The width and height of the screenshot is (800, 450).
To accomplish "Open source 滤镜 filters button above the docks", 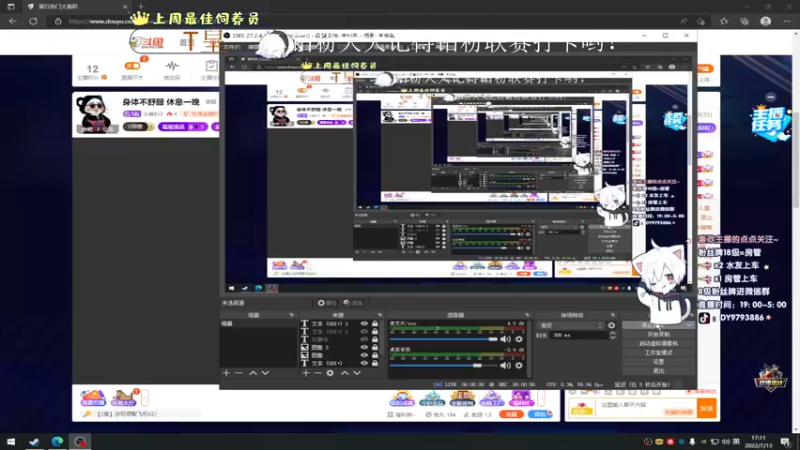I will click(x=353, y=303).
